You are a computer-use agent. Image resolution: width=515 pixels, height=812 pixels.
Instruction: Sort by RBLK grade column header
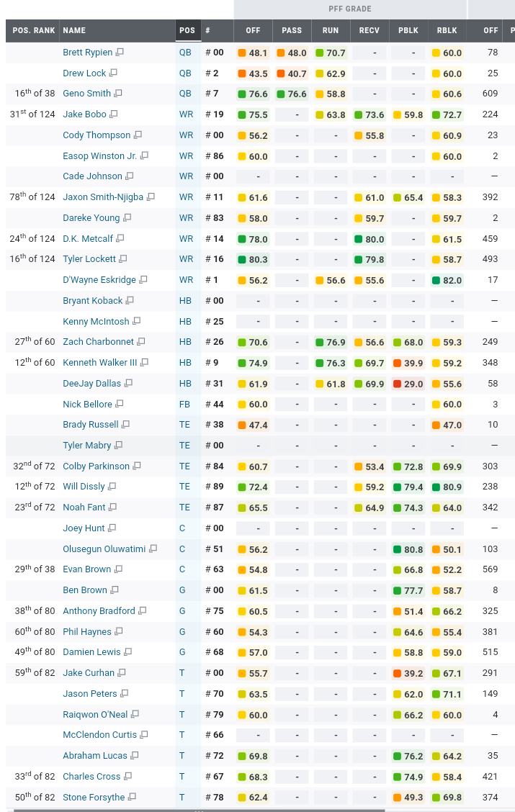pos(447,30)
